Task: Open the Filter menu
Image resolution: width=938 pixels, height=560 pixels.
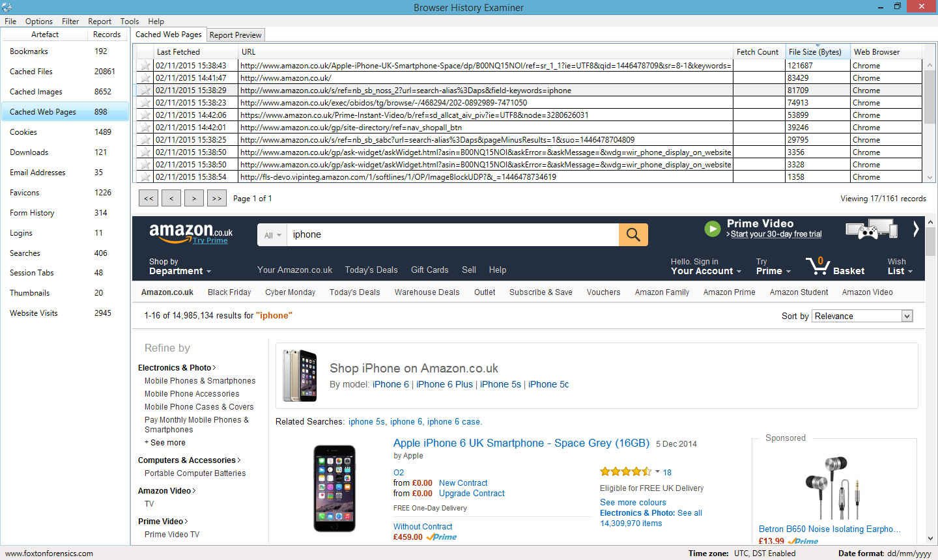Action: (x=70, y=21)
